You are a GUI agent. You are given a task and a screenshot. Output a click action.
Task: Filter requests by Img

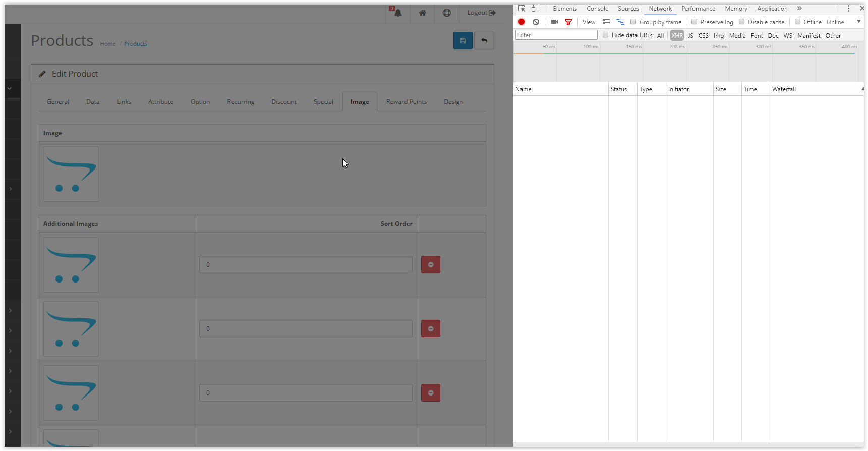coord(718,36)
